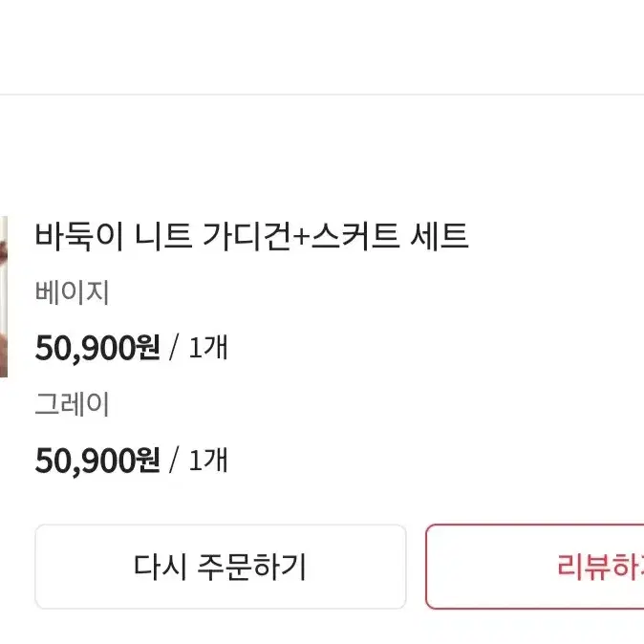Click the word 바둑이 in product title

pyautogui.click(x=79, y=236)
